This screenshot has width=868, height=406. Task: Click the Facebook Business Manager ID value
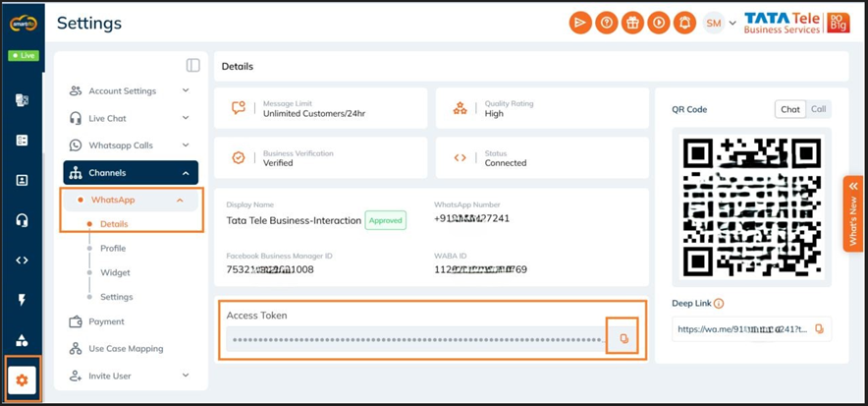click(x=270, y=269)
